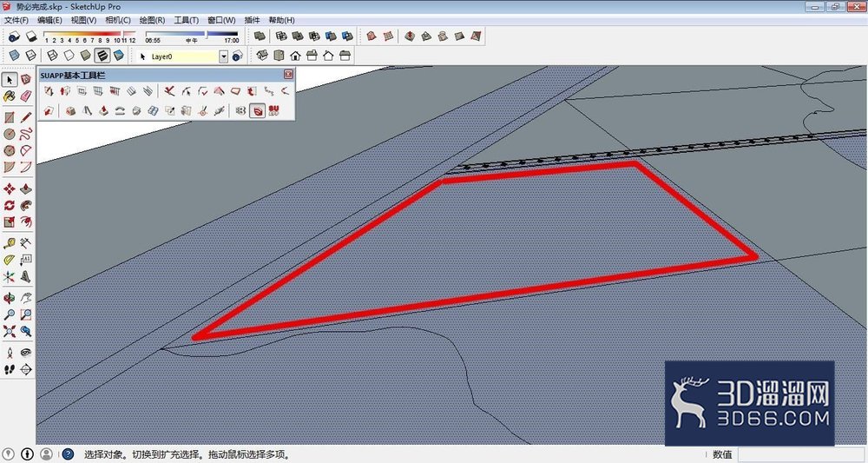Select the Pan hand tool
Image resolution: width=868 pixels, height=463 pixels.
[26, 298]
